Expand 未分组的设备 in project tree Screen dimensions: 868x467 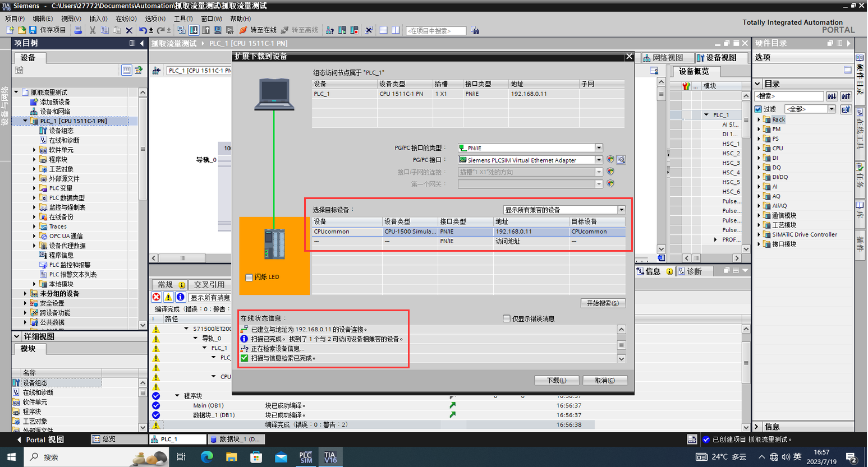pyautogui.click(x=25, y=294)
